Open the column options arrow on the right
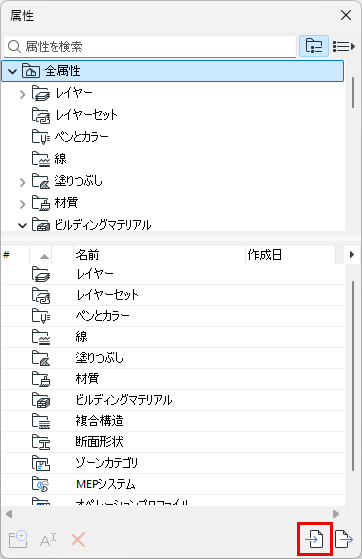Viewport: 362px width, 559px height. tap(352, 255)
